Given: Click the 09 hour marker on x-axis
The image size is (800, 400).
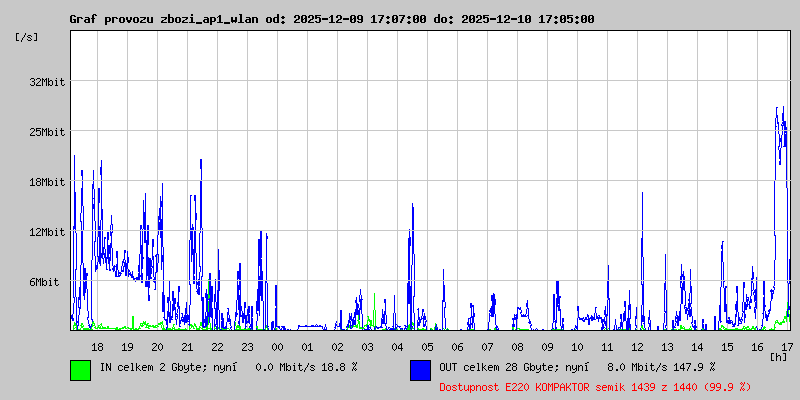Looking at the screenshot, I should coord(548,347).
